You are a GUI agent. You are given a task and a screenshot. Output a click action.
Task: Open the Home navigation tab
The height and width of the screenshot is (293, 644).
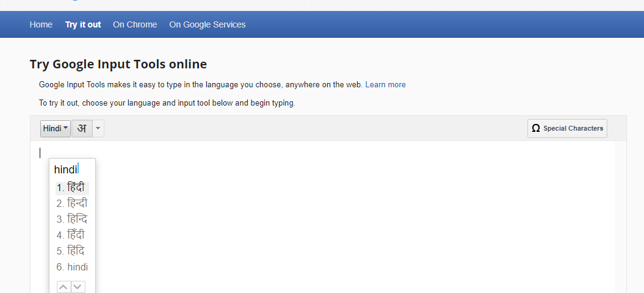point(41,24)
